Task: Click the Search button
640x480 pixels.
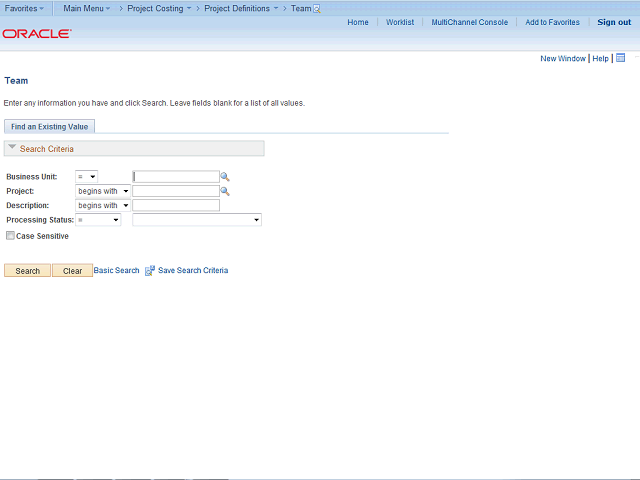Action: click(27, 271)
